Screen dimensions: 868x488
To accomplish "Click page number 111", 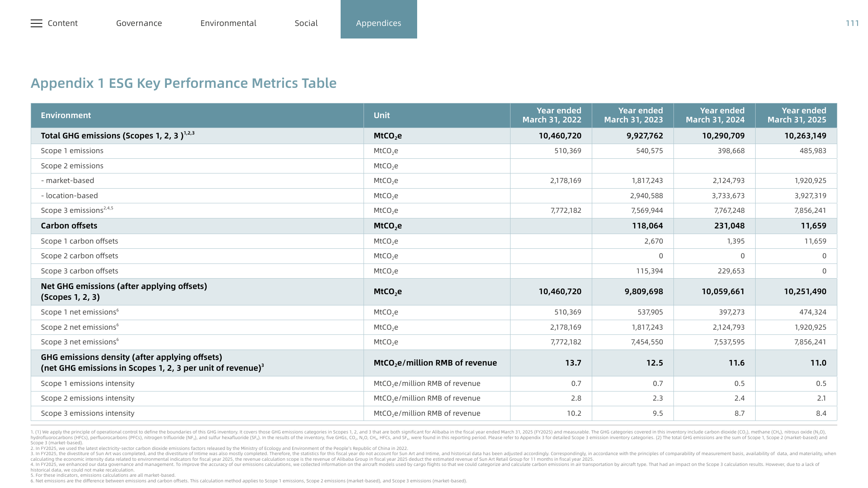I will click(x=852, y=23).
